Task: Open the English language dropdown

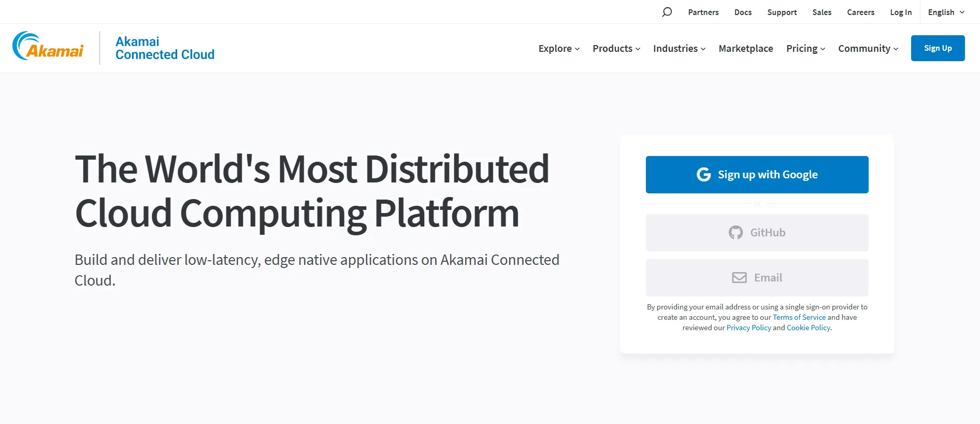Action: (x=946, y=12)
